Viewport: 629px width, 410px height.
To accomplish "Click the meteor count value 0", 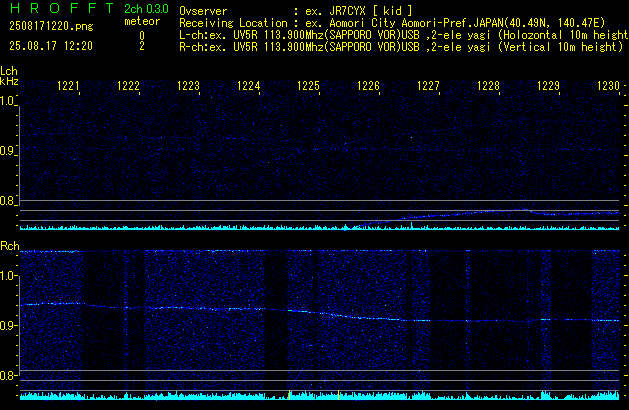I will pos(142,36).
